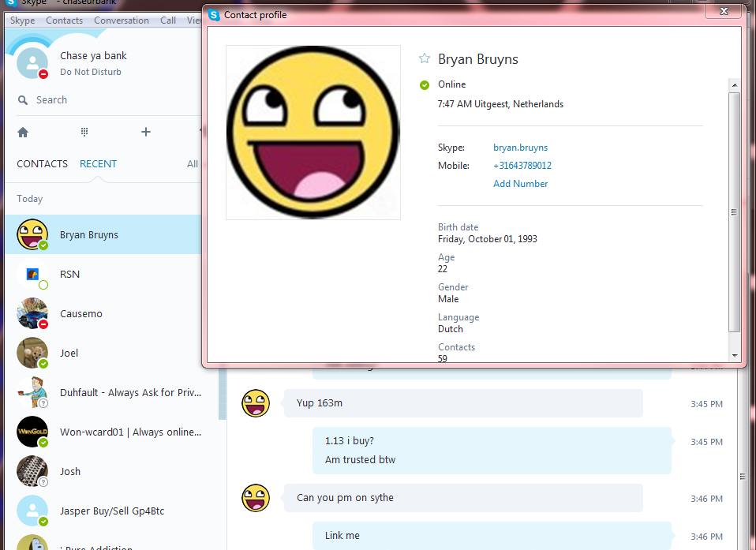Open the Skype menu
756x550 pixels.
coord(22,21)
